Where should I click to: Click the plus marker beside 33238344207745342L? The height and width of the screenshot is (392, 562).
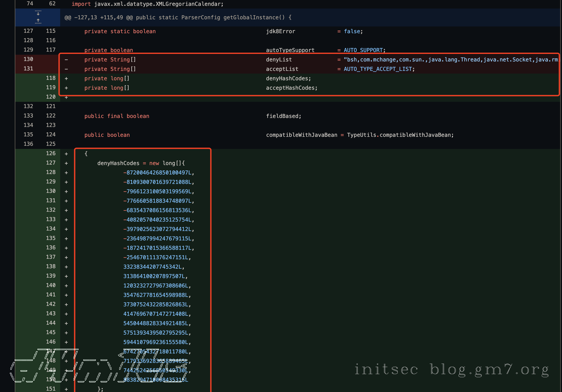pyautogui.click(x=66, y=267)
